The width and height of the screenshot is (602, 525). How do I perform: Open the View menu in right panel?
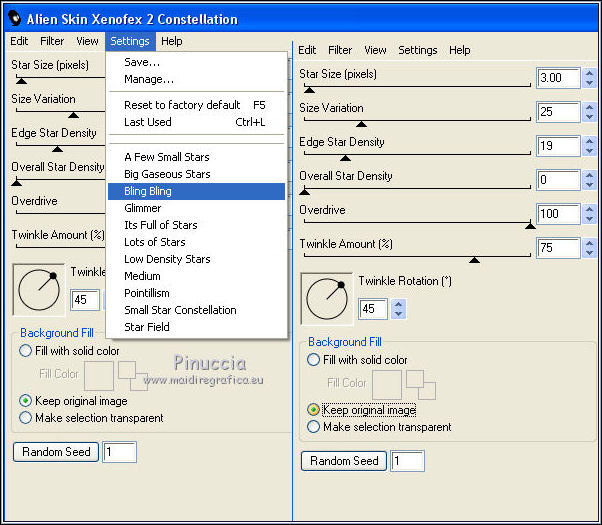click(x=375, y=50)
